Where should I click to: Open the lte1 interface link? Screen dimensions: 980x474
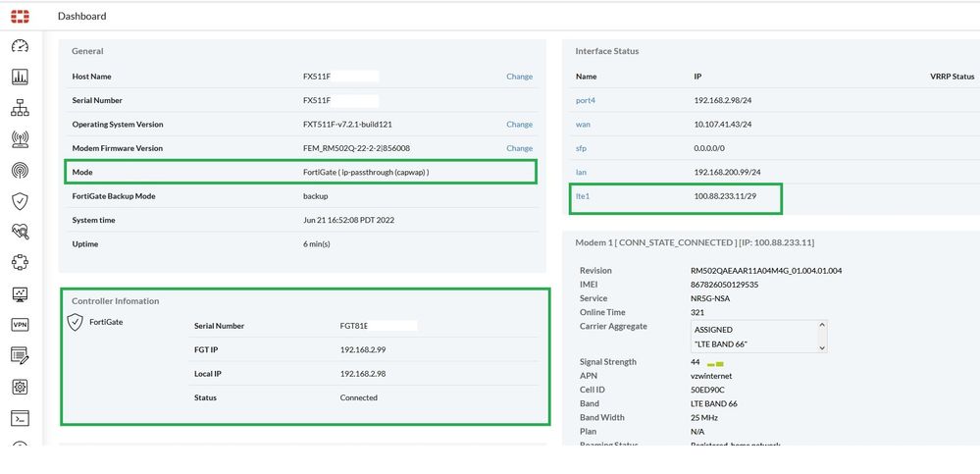[x=583, y=195]
